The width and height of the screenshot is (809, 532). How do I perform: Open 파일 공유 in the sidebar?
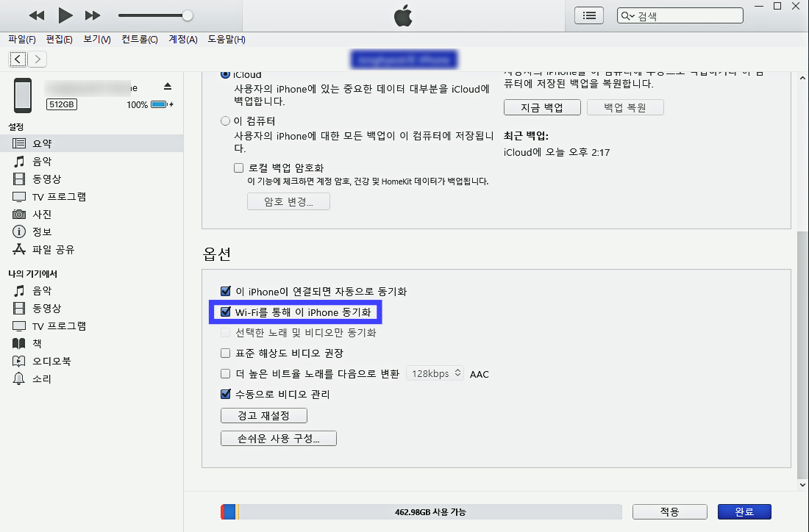coord(91,250)
